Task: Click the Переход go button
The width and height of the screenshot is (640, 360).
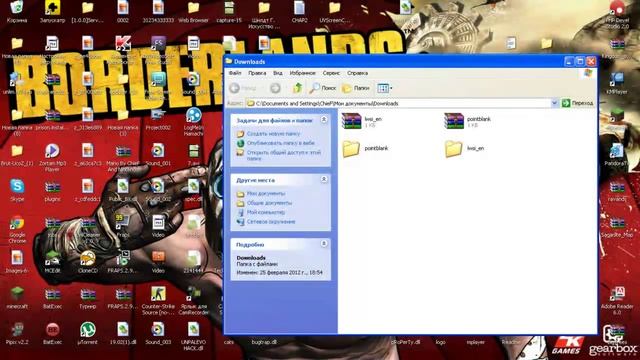Action: [x=578, y=103]
